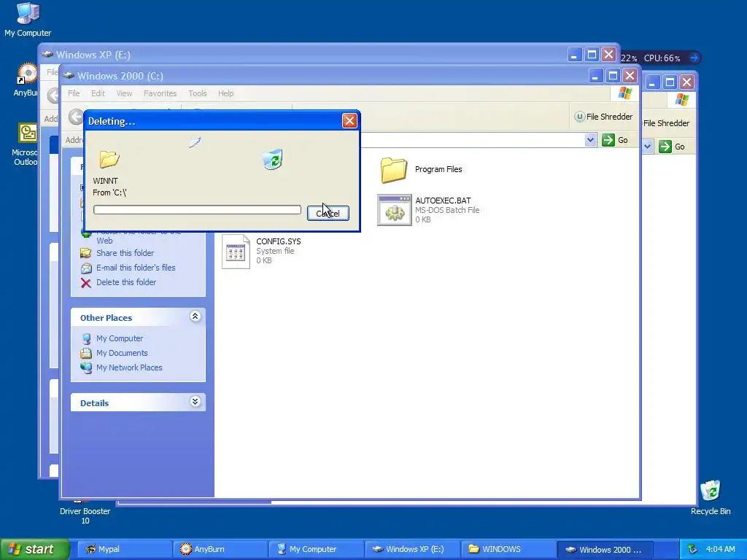The image size is (747, 560).
Task: Open View menu in Windows 2000 (C:) window
Action: (x=124, y=93)
